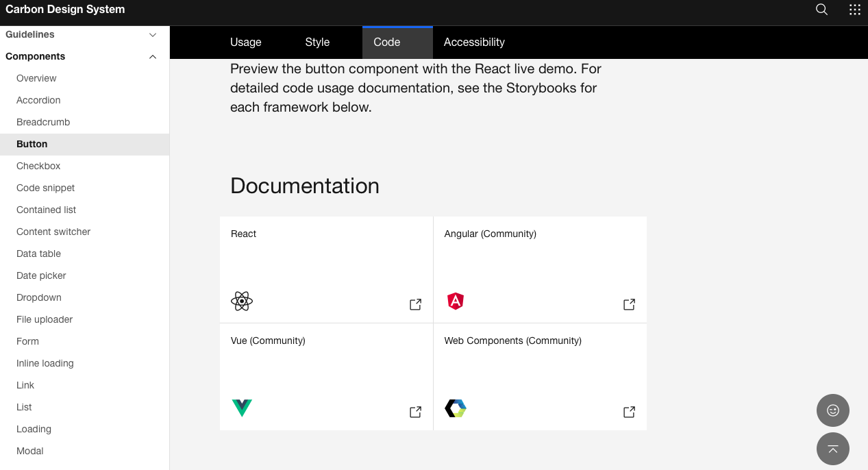Open the app switcher grid icon
Viewport: 868px width, 470px height.
click(854, 10)
